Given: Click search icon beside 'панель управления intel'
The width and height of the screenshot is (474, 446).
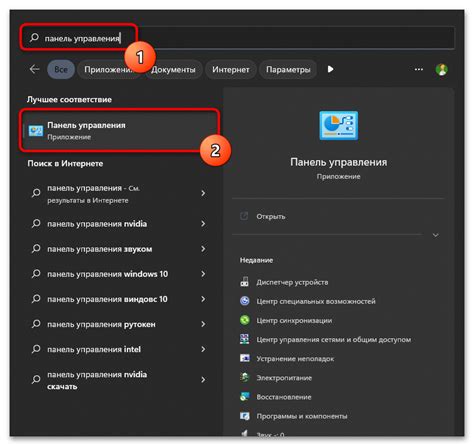Looking at the screenshot, I should [36, 349].
